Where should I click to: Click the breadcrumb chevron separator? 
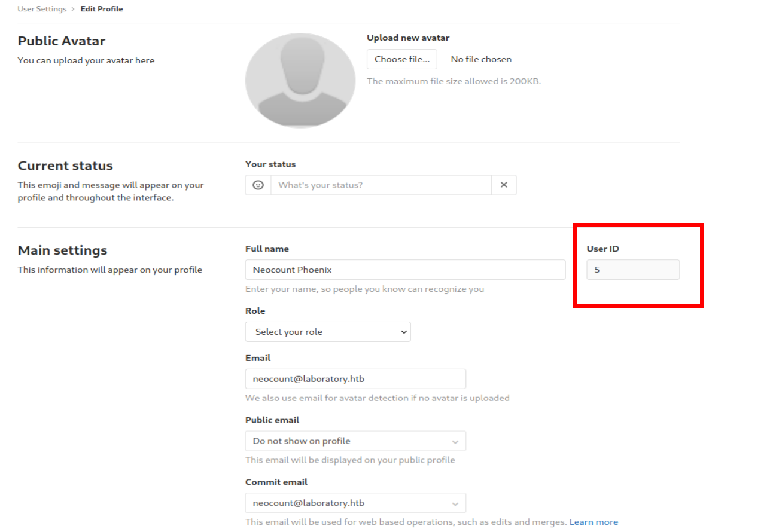(x=73, y=9)
